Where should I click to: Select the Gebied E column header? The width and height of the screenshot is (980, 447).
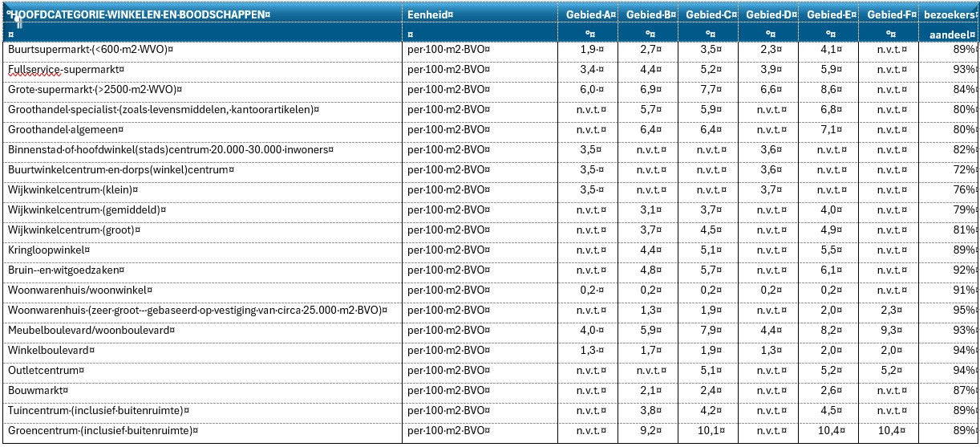click(830, 14)
